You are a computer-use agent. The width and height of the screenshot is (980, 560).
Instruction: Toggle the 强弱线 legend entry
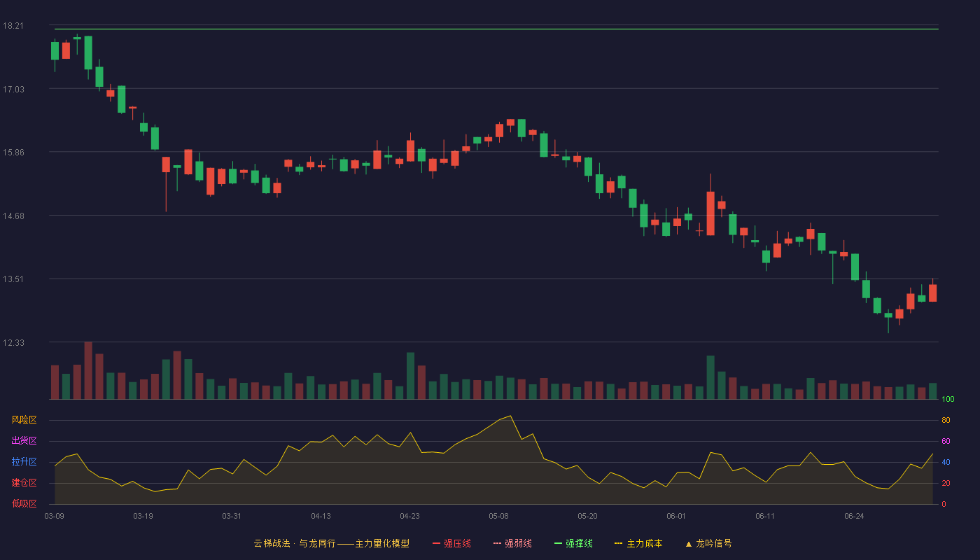[x=512, y=543]
